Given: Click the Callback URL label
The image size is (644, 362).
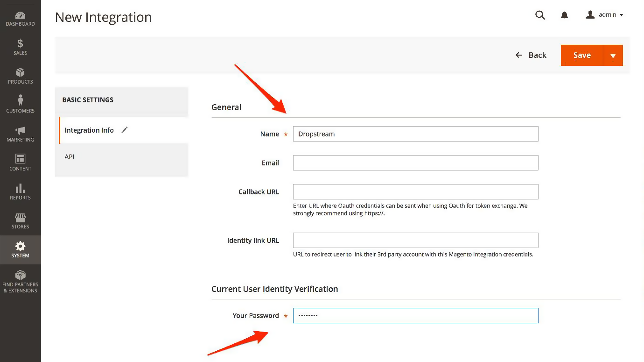Looking at the screenshot, I should (x=259, y=192).
